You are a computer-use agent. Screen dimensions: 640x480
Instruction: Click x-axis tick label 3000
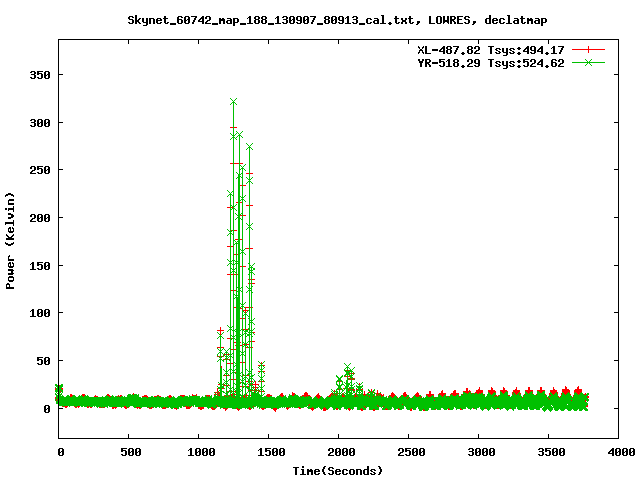481,452
